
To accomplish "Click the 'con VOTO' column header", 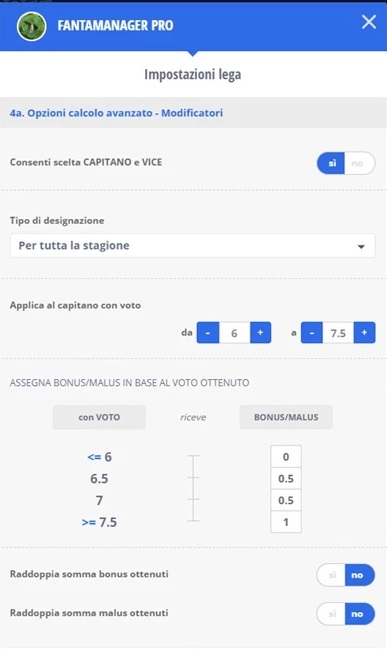I will point(99,417).
